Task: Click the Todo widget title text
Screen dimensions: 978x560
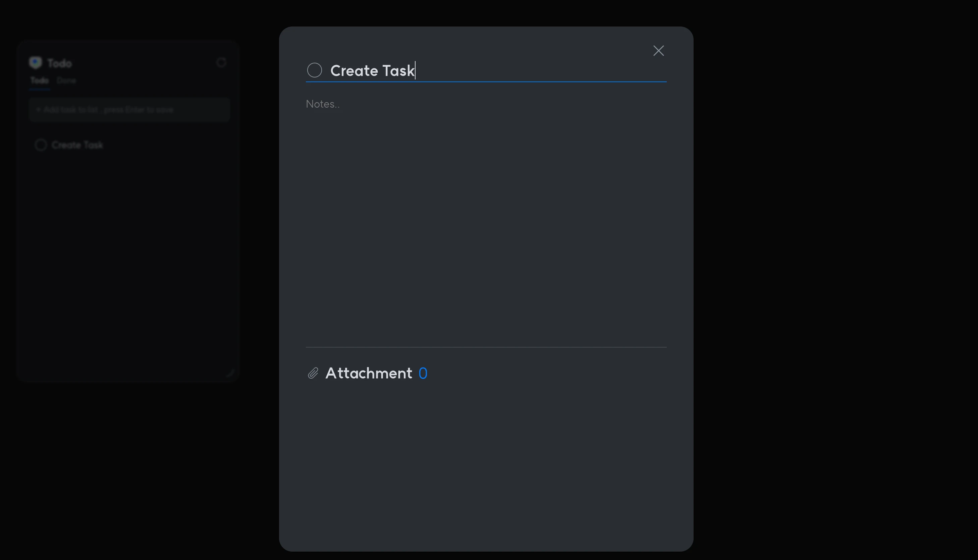Action: [60, 63]
